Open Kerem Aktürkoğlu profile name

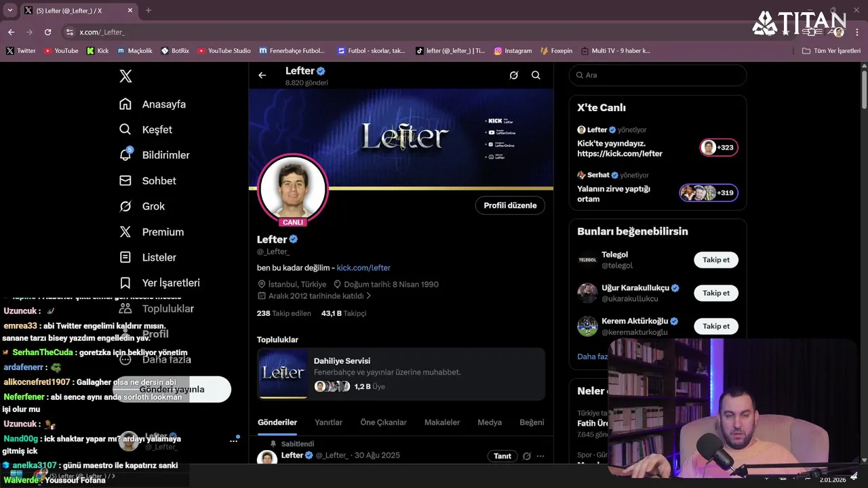[635, 321]
